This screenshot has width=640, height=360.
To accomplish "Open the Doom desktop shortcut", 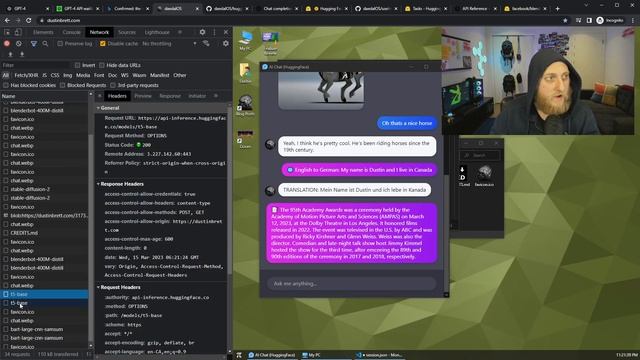I will point(245,139).
